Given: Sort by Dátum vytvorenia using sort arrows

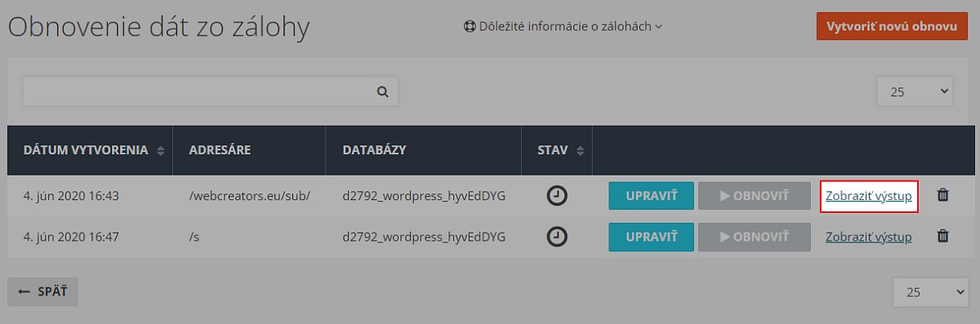Looking at the screenshot, I should coord(160,150).
